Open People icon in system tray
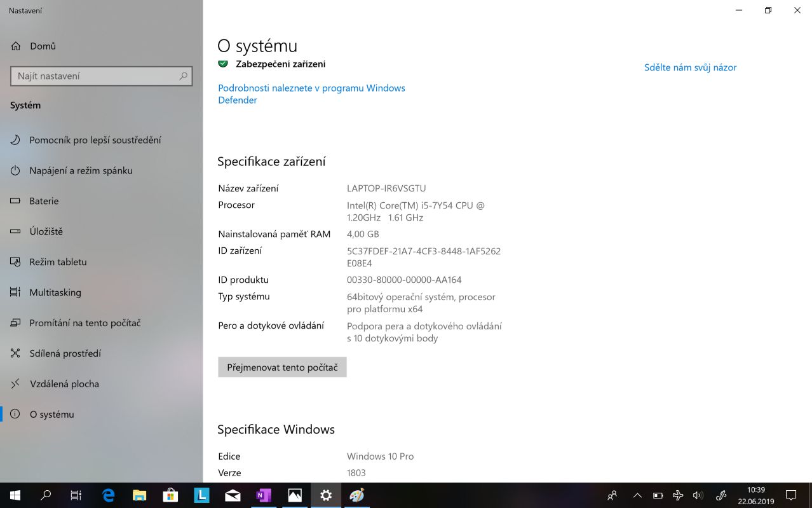Image resolution: width=812 pixels, height=508 pixels. [x=612, y=495]
